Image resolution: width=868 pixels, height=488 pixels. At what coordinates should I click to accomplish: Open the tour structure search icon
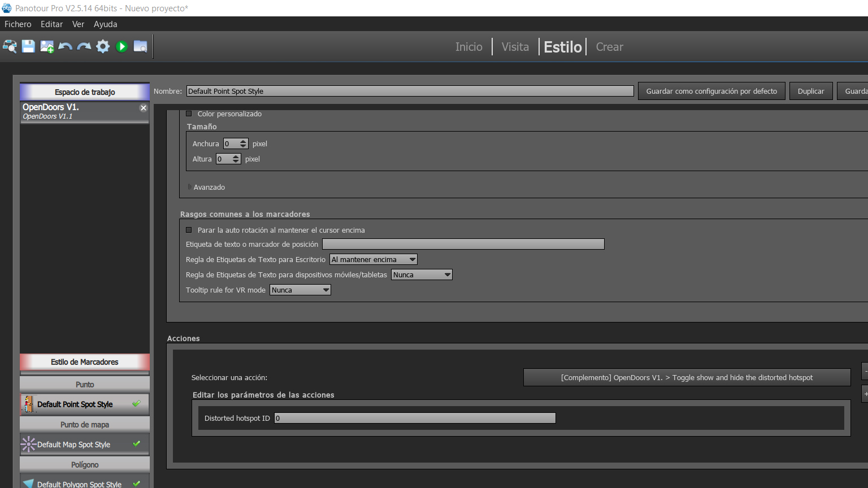[x=10, y=46]
